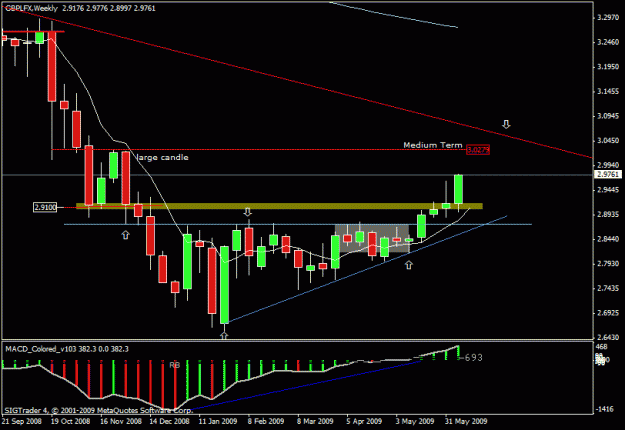625x430 pixels.
Task: Select the red dotted Medium Term level line
Action: click(258, 149)
